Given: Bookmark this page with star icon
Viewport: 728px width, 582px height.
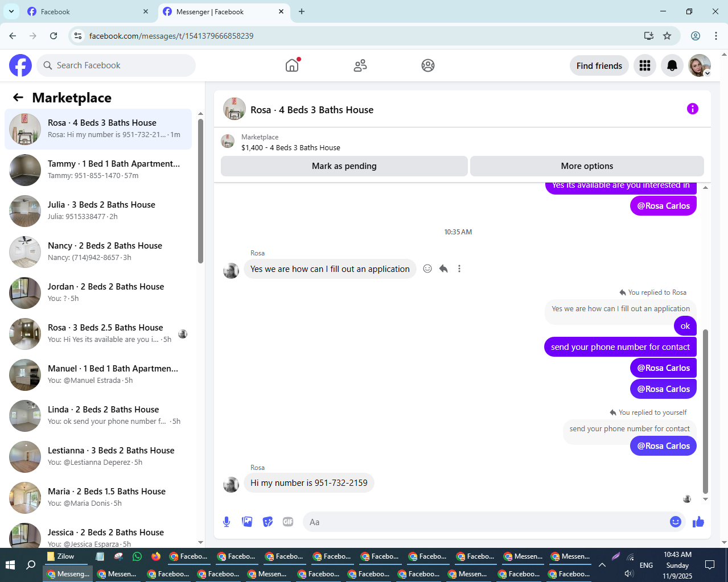Looking at the screenshot, I should point(667,36).
